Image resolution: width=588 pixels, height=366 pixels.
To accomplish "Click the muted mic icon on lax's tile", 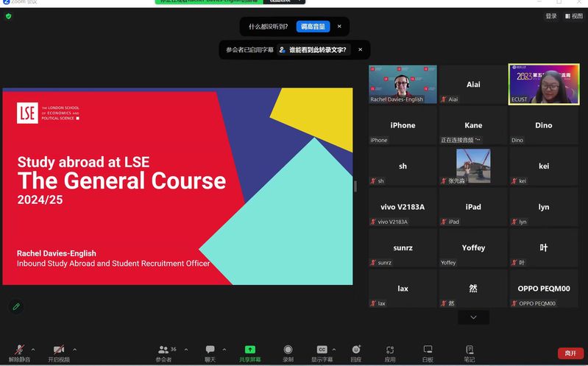I will 373,303.
